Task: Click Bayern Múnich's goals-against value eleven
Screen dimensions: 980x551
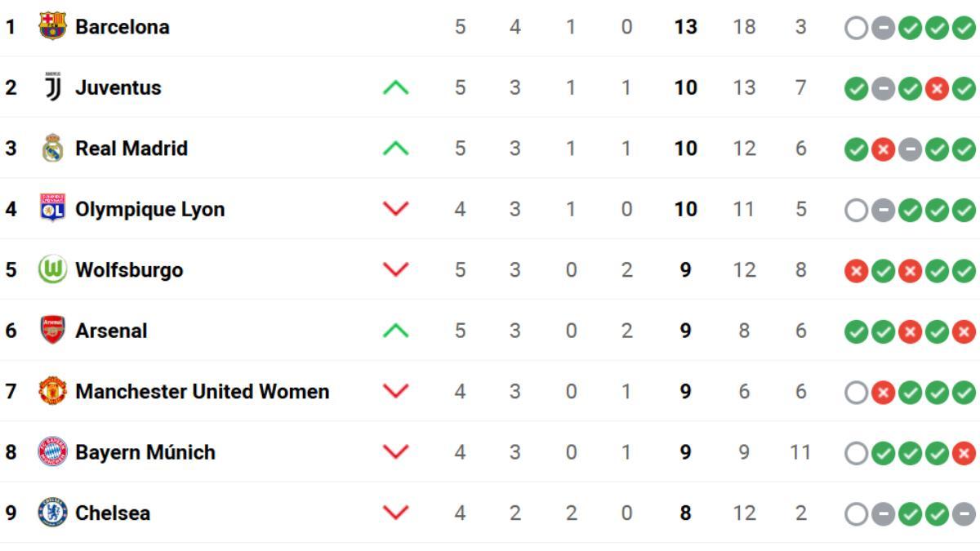Action: point(800,452)
